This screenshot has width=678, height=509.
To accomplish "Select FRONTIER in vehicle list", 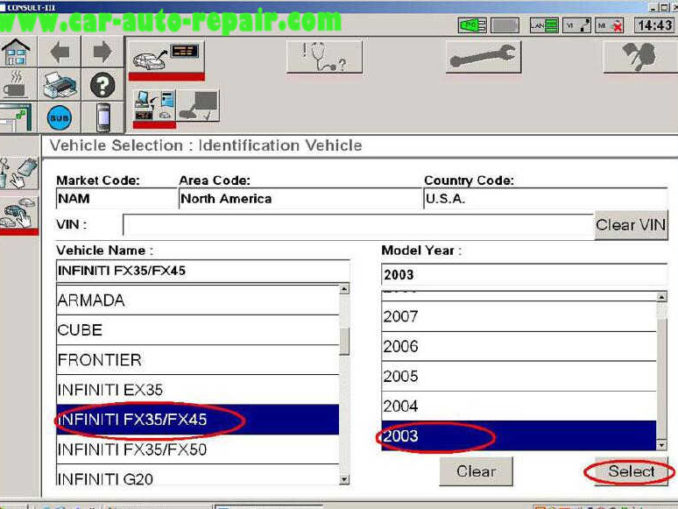I will (198, 360).
